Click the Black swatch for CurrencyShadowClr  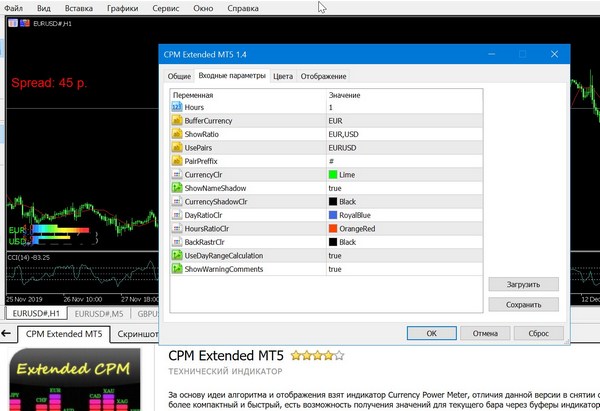point(333,201)
